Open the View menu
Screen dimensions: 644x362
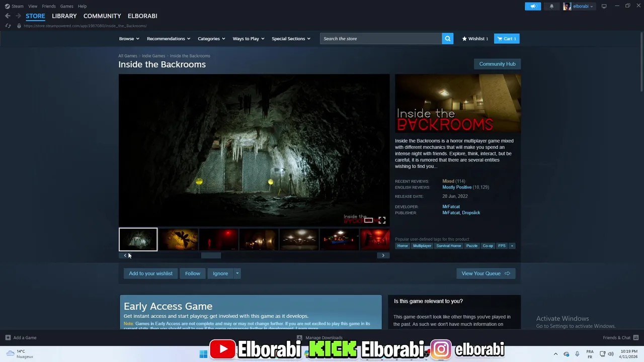pos(33,6)
